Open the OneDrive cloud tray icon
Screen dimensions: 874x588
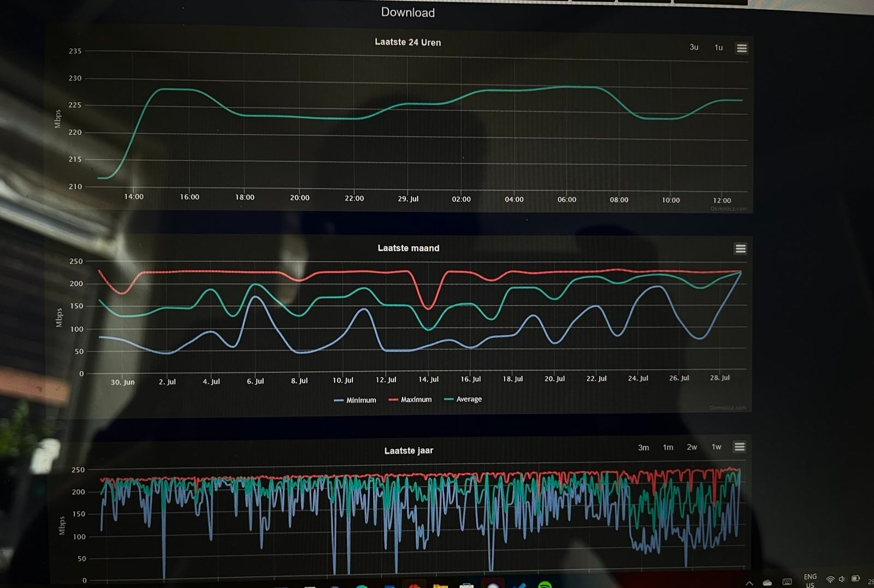pos(767,583)
